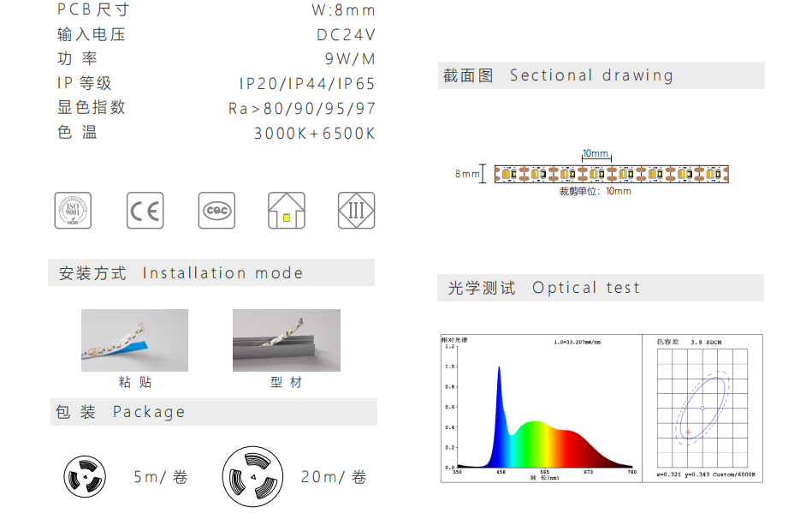Click the red cross marker on chromaticity chart
Image resolution: width=812 pixels, height=525 pixels.
688,432
